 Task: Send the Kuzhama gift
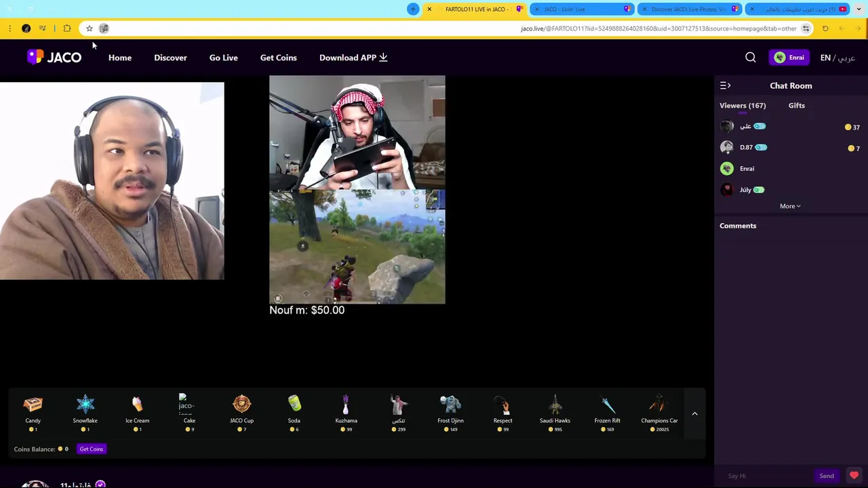pos(346,413)
